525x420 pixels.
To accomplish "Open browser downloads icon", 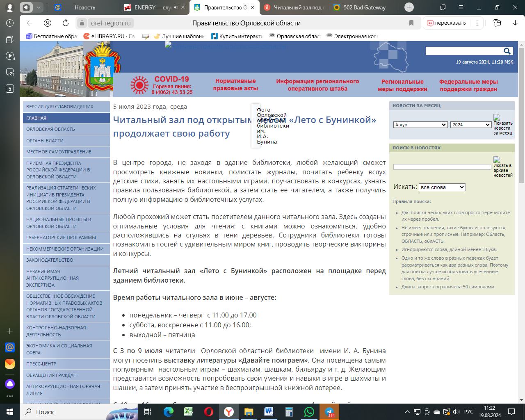I will pos(515,23).
